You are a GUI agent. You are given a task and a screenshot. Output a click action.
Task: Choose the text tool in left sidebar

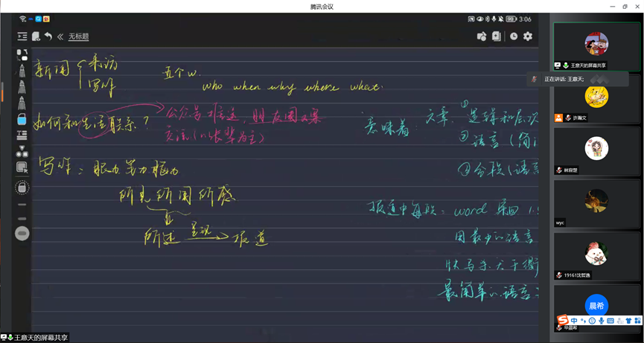click(22, 135)
